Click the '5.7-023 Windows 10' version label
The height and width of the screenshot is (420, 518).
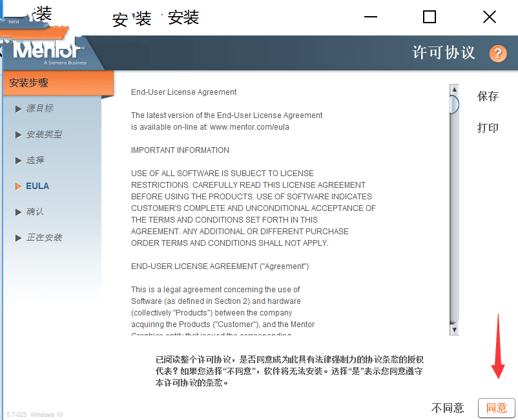[34, 414]
